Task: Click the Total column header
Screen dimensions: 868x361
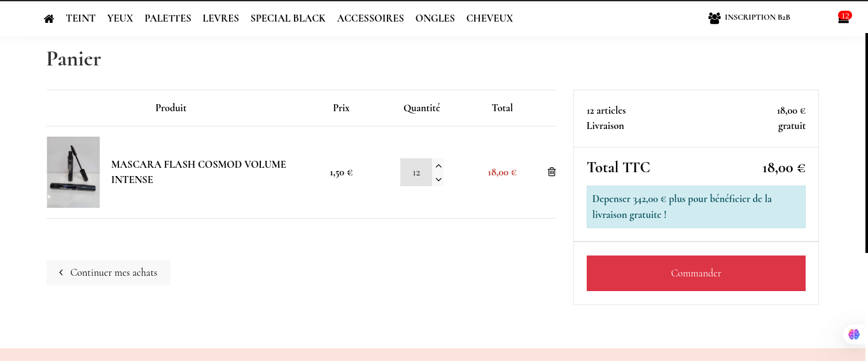Action: (502, 108)
